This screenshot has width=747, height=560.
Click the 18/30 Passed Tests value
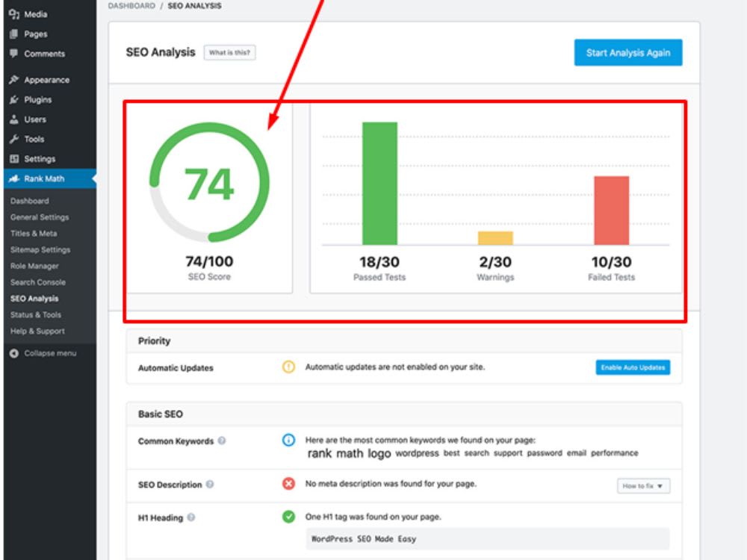click(x=379, y=262)
